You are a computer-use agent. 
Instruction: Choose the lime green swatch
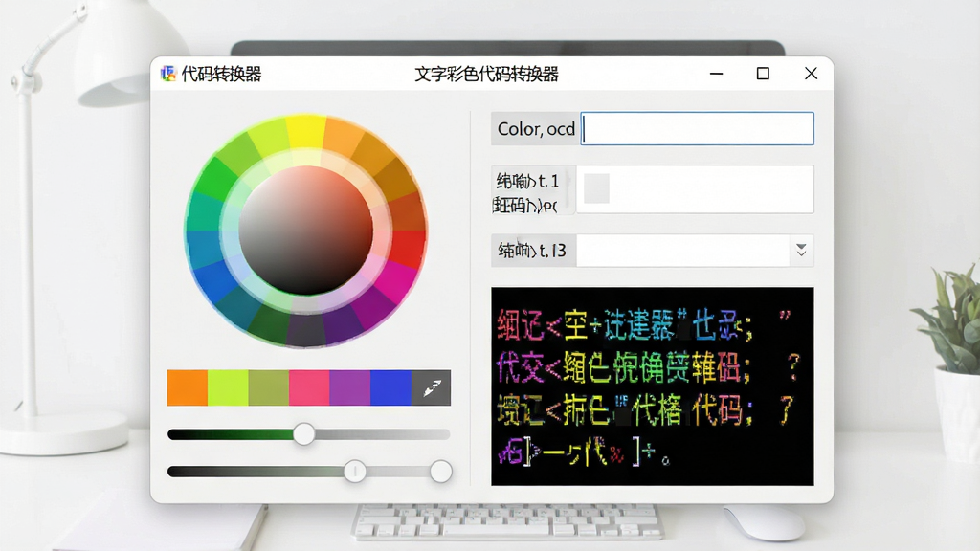(x=228, y=388)
